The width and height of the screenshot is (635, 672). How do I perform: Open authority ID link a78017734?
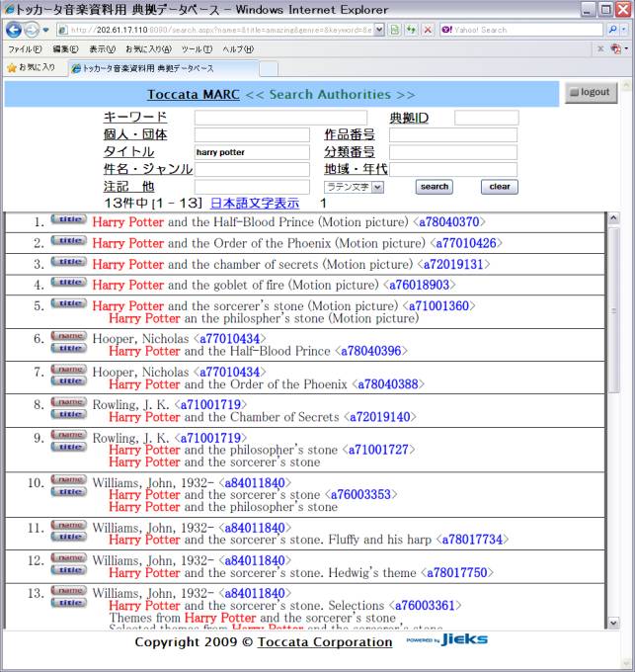472,540
